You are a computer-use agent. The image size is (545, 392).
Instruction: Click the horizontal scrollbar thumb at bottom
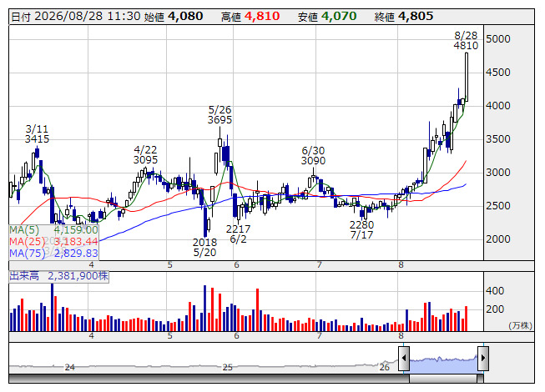pos(443,379)
